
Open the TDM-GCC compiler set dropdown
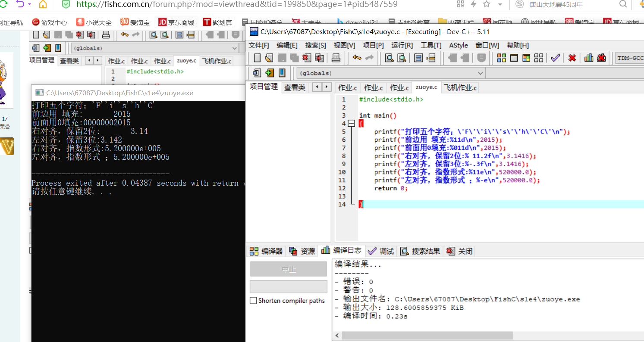click(629, 58)
